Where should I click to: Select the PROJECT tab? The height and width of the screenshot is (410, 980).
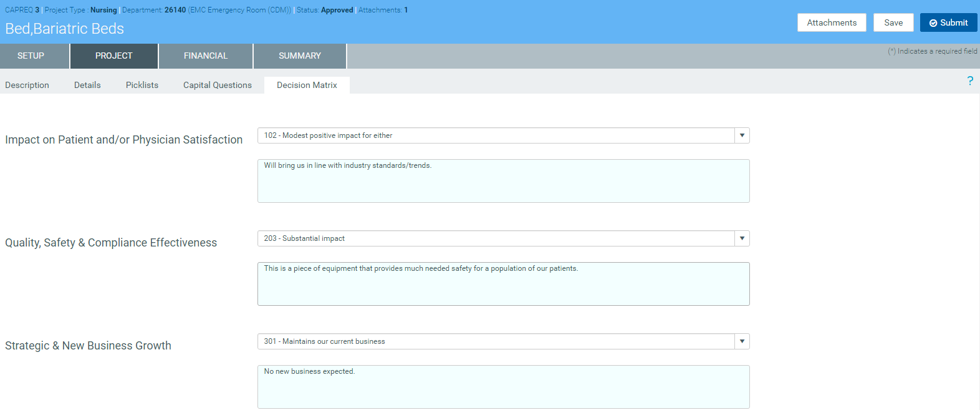[114, 56]
